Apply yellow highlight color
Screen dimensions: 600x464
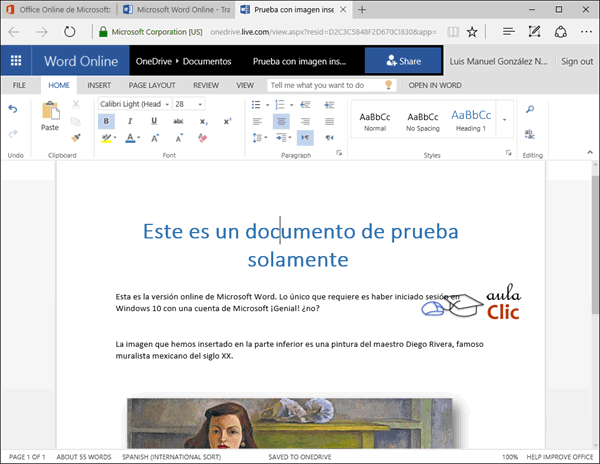tap(106, 138)
